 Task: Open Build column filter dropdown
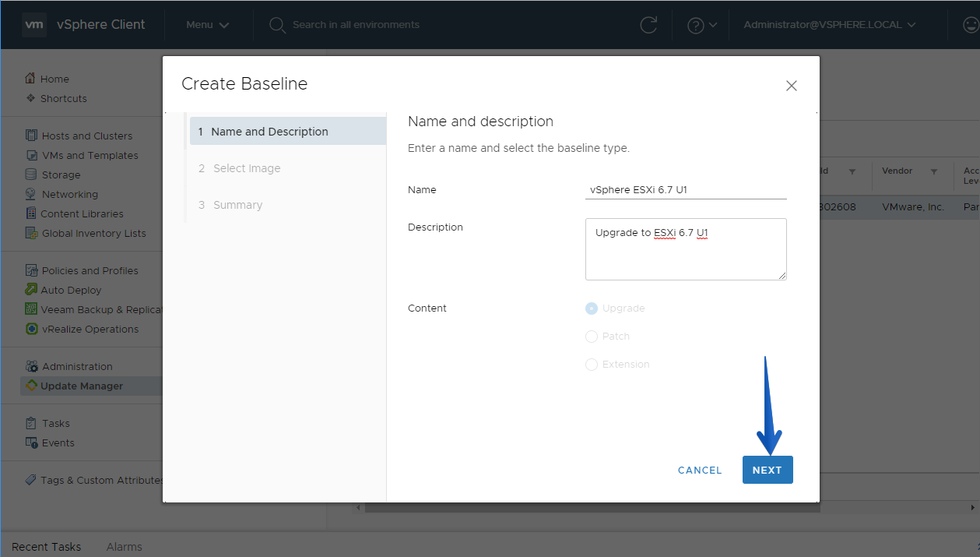click(x=852, y=171)
